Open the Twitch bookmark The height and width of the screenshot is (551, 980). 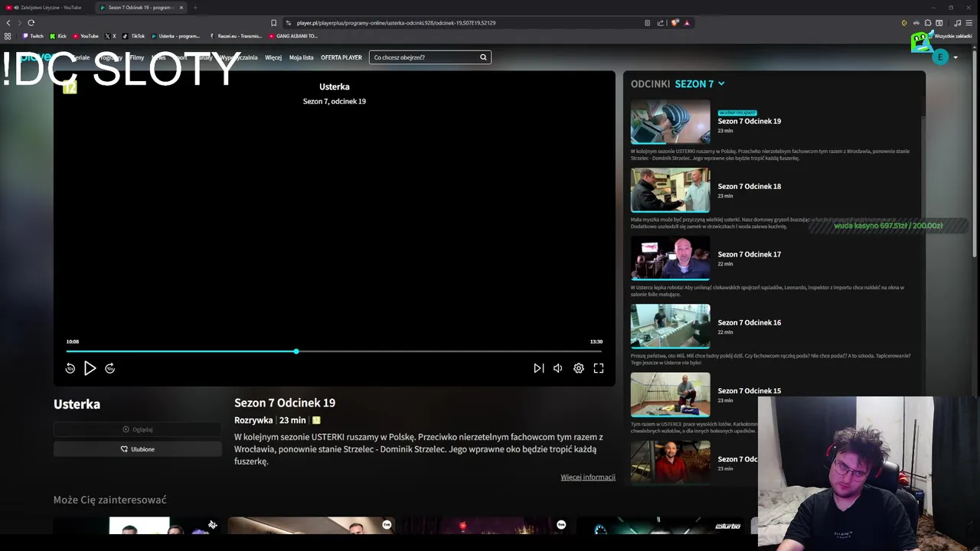33,36
